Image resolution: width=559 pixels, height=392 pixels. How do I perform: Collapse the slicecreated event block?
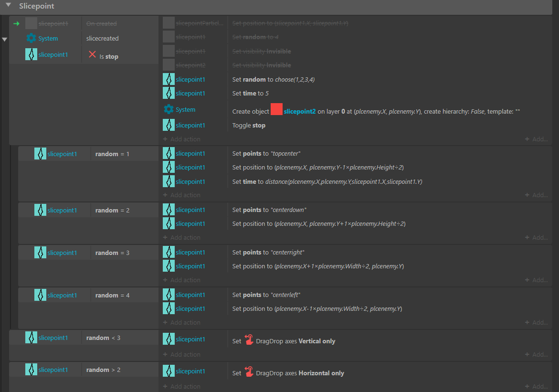(5, 40)
